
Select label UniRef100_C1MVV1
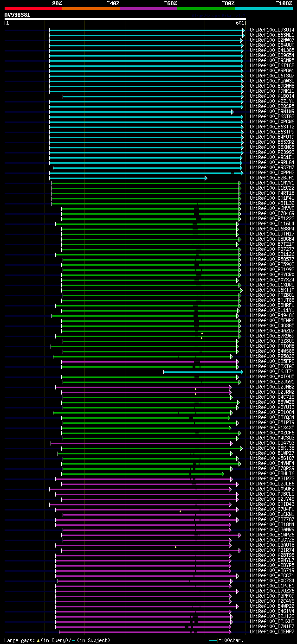tap(272, 183)
